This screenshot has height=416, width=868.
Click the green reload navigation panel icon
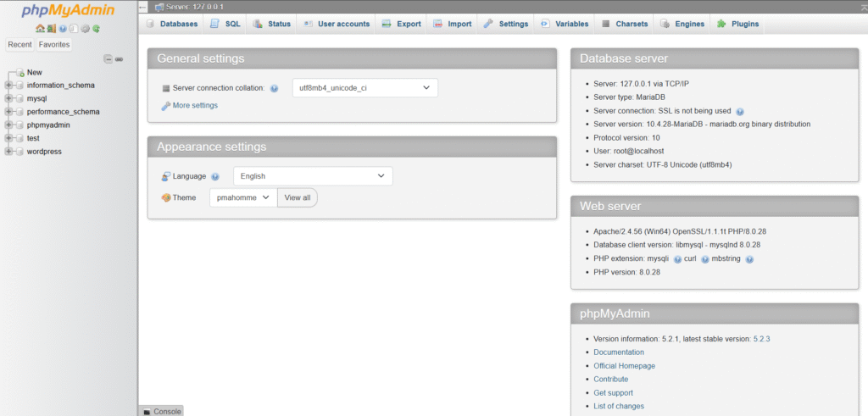coord(97,29)
